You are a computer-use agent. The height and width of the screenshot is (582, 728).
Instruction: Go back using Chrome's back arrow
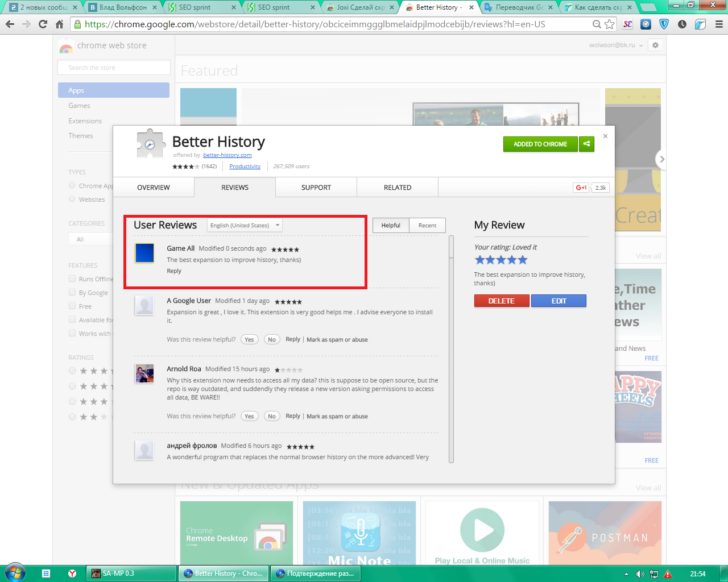click(10, 24)
